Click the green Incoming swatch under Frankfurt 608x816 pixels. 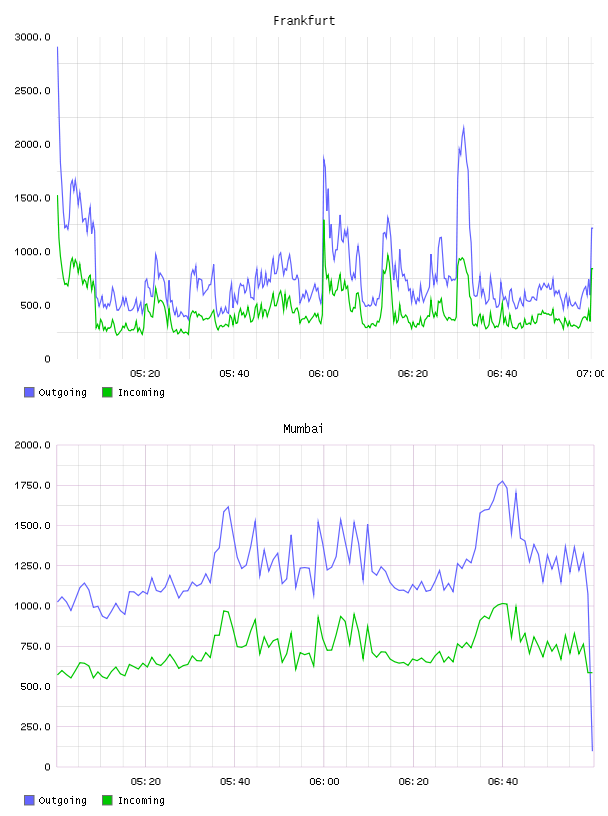point(107,392)
